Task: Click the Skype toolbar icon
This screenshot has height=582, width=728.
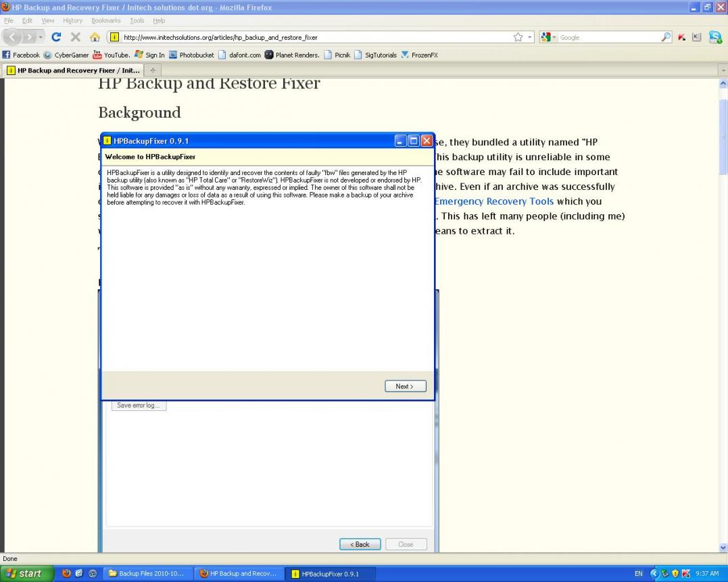Action: 715,37
